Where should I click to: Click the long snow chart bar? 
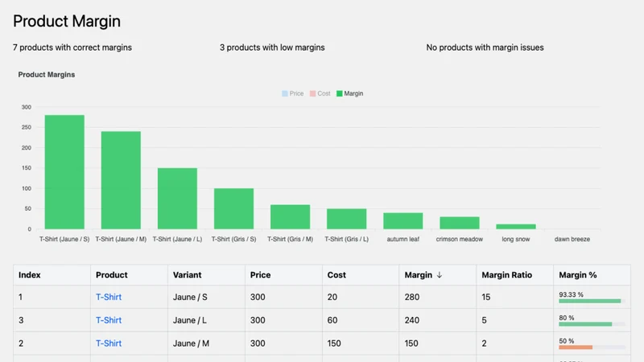click(x=516, y=227)
